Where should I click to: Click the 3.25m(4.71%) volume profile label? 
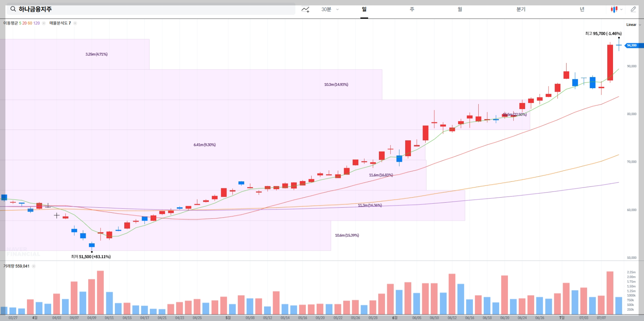97,54
